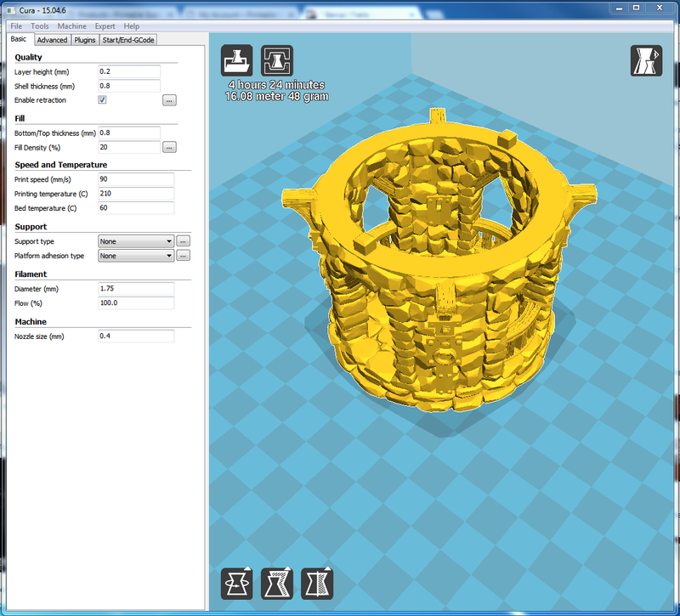Image resolution: width=680 pixels, height=616 pixels.
Task: Click the Cura application icon in title bar
Action: click(x=11, y=10)
